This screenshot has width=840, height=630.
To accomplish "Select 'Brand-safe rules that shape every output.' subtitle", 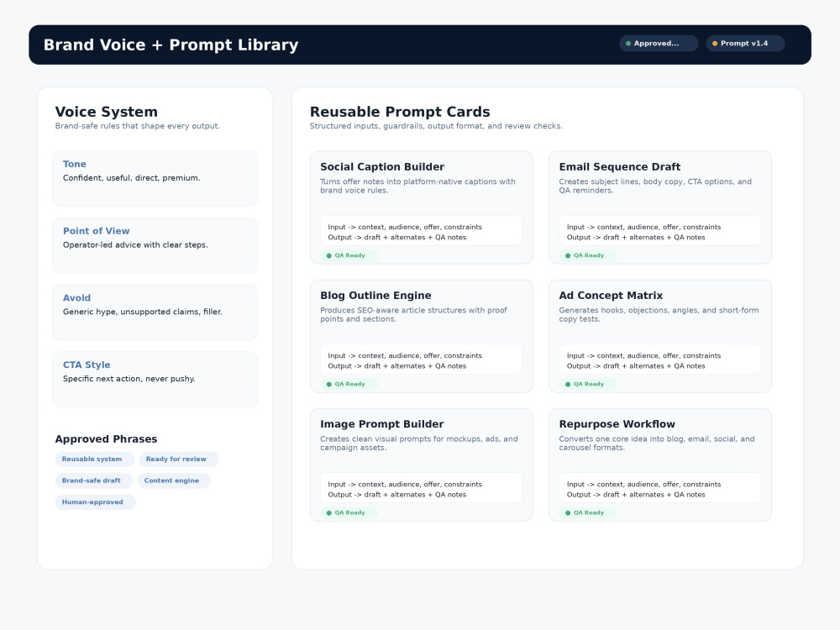I will point(138,126).
